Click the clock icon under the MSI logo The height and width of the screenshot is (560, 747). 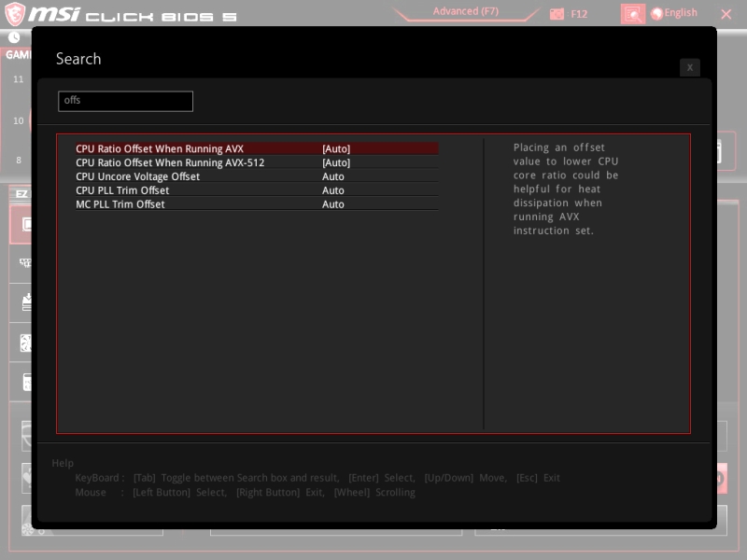14,37
